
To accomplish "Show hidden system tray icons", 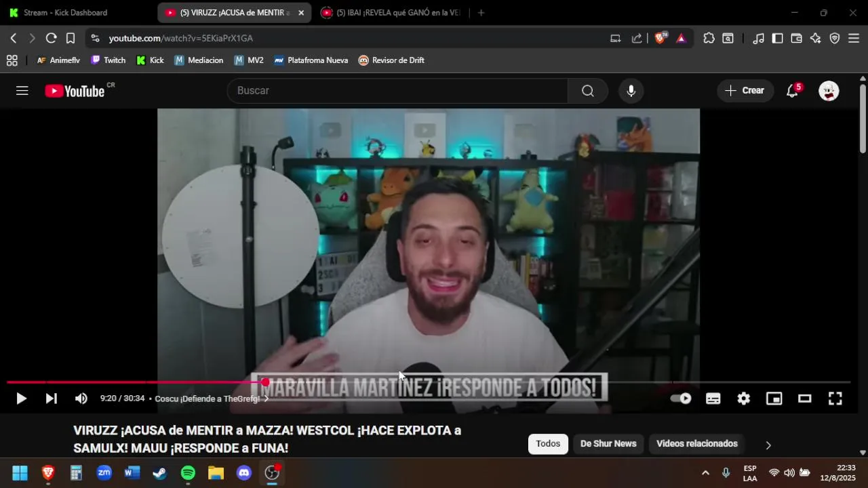I will point(705,473).
